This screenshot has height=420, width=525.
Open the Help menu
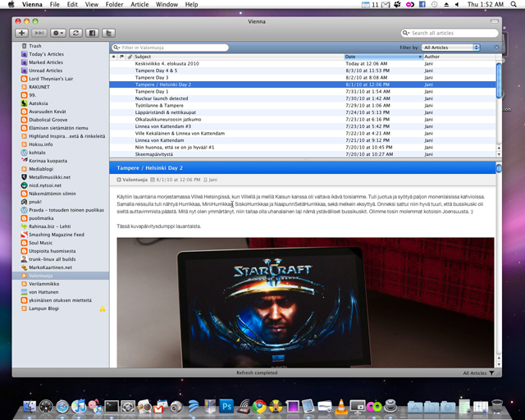pos(191,4)
